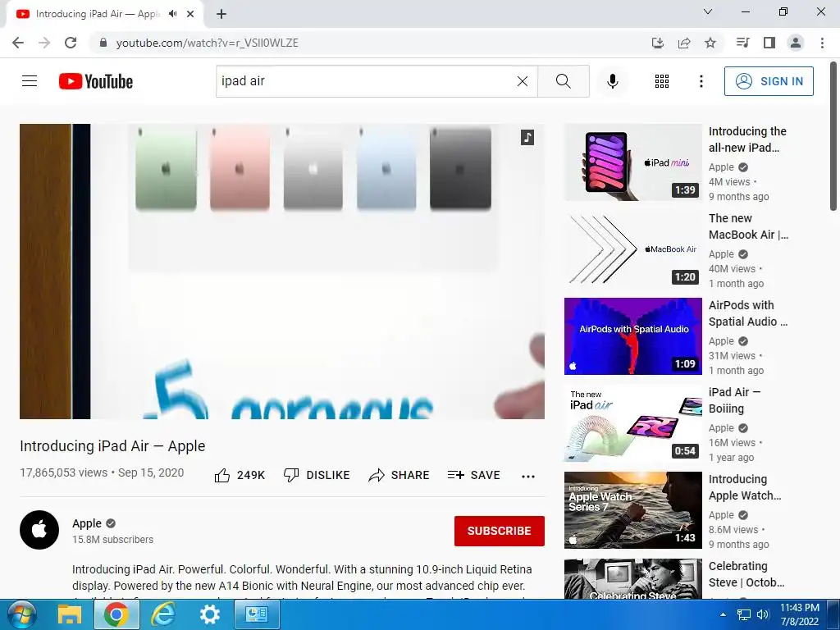Open the tab search chevron

(708, 11)
